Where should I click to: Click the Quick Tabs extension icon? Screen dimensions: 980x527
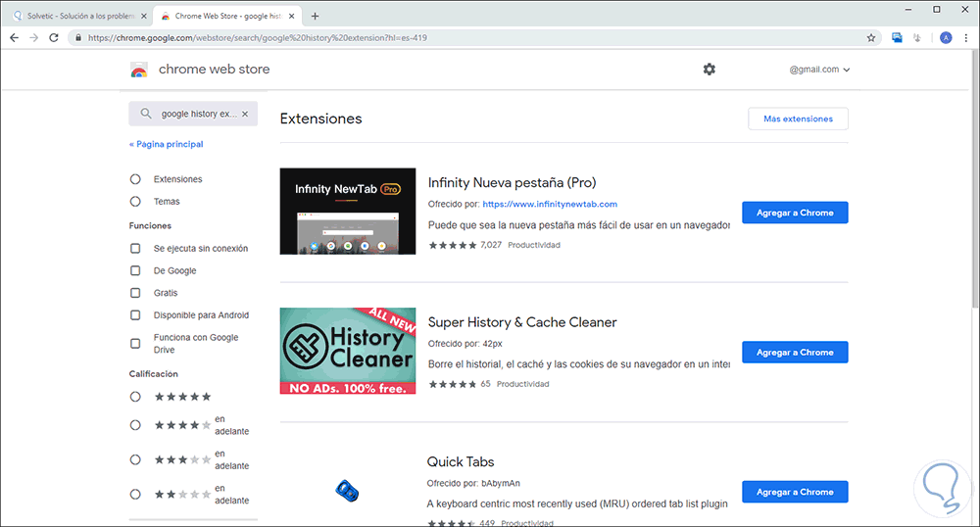click(347, 492)
